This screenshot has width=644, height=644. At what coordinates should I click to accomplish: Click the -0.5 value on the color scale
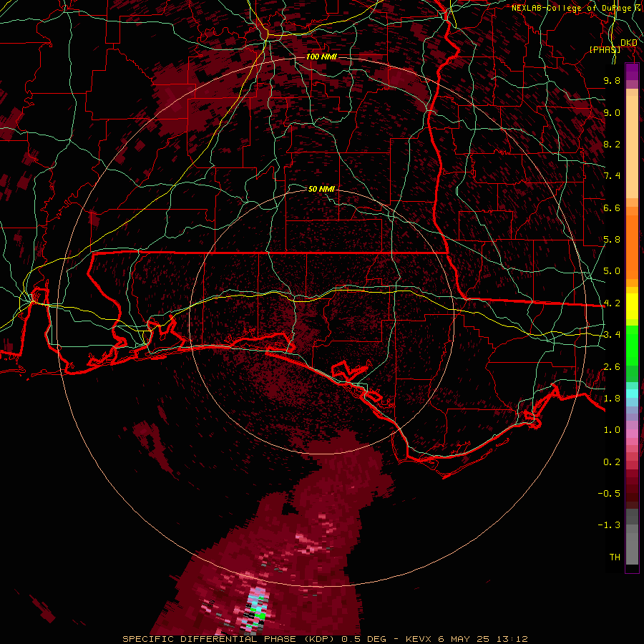[x=609, y=494]
